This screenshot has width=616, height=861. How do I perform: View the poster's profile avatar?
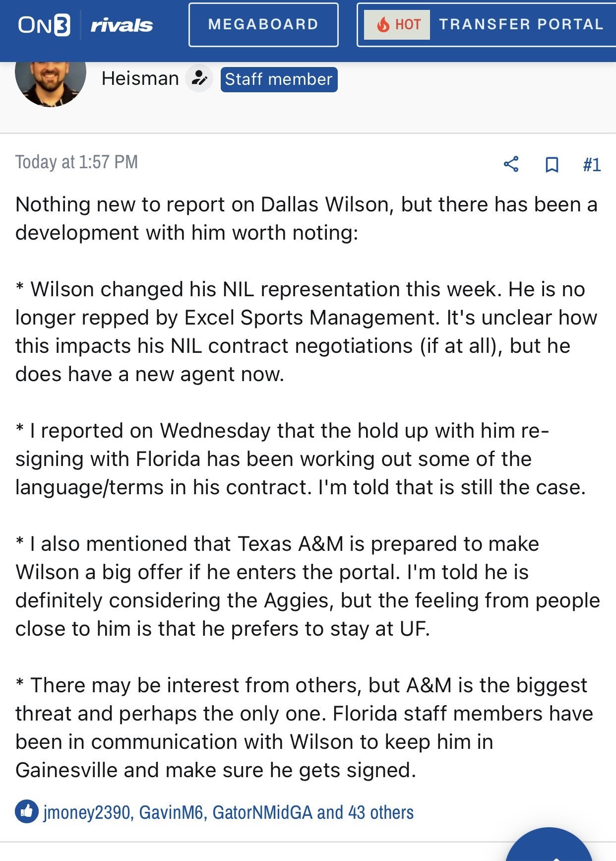coord(50,79)
